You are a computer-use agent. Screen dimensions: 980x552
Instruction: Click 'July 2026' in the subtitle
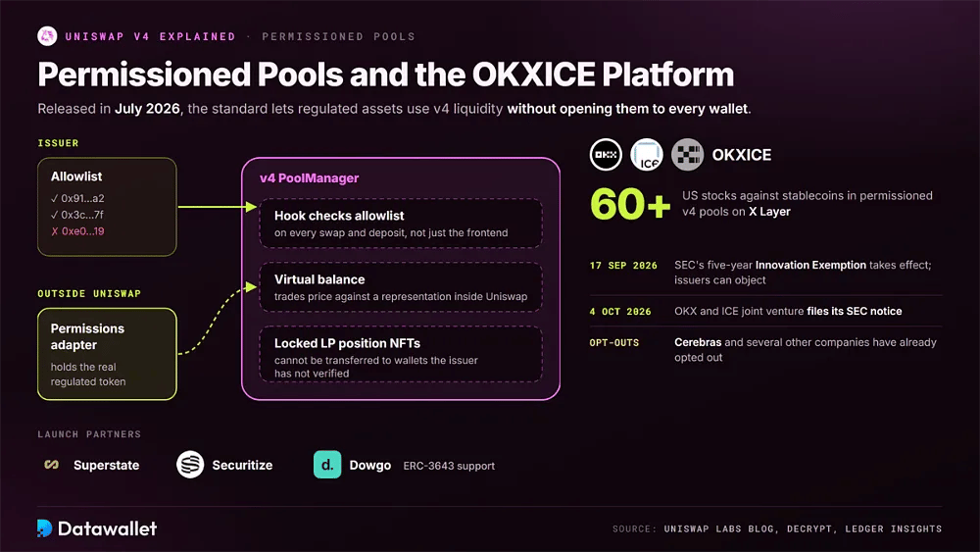[x=148, y=109]
